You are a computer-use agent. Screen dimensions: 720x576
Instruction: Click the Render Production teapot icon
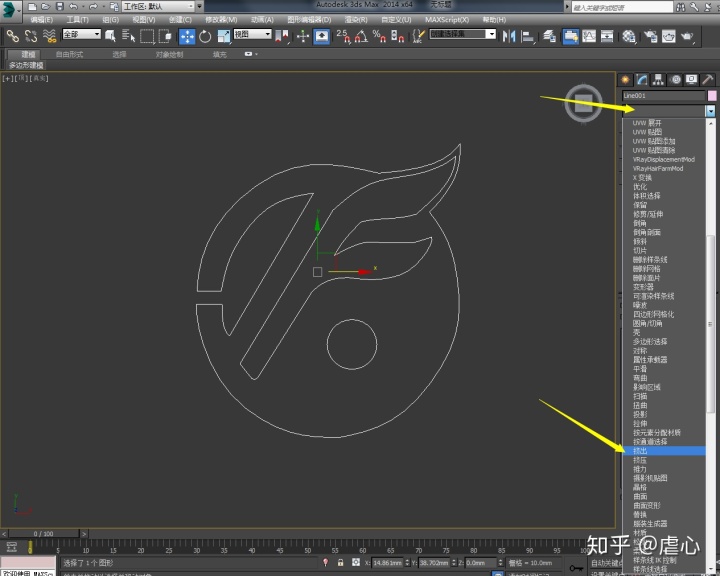click(687, 36)
